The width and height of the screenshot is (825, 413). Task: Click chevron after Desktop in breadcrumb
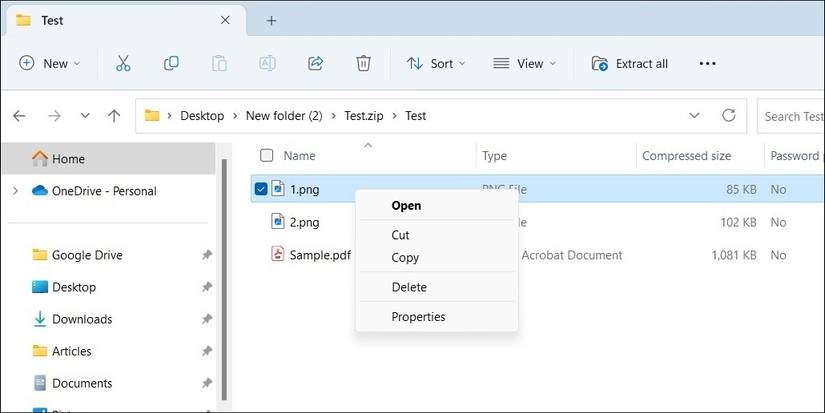coord(235,116)
